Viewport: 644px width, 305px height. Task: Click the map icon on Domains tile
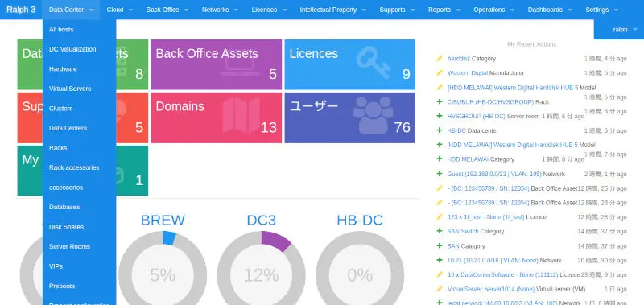[242, 115]
